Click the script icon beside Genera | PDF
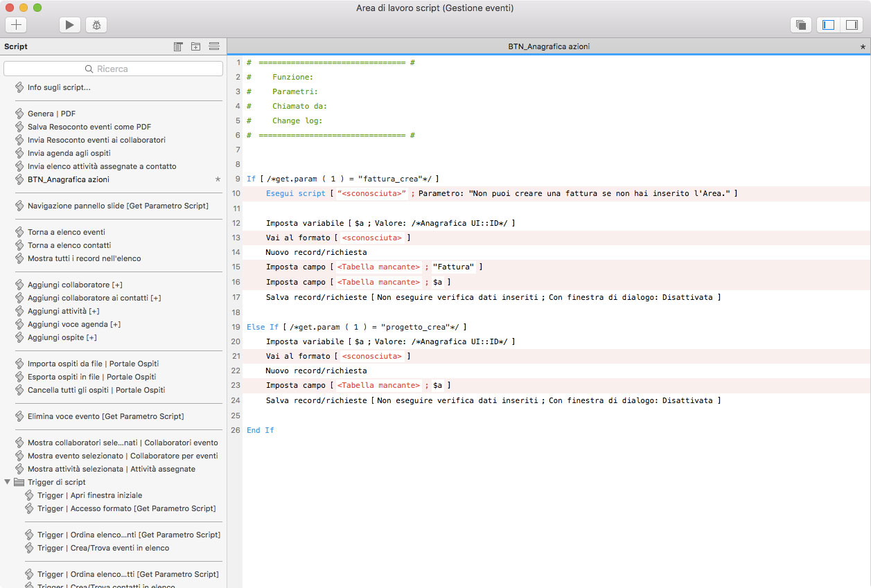 19,114
